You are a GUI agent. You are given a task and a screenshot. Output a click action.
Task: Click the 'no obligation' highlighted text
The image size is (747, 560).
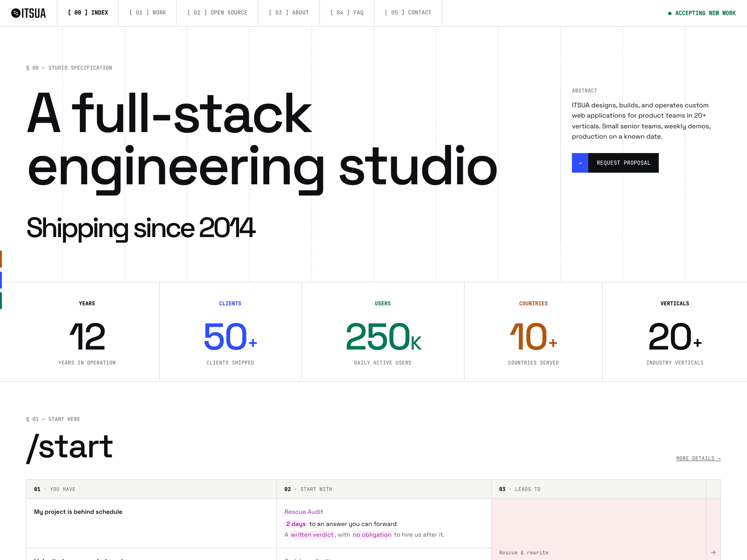pyautogui.click(x=372, y=535)
